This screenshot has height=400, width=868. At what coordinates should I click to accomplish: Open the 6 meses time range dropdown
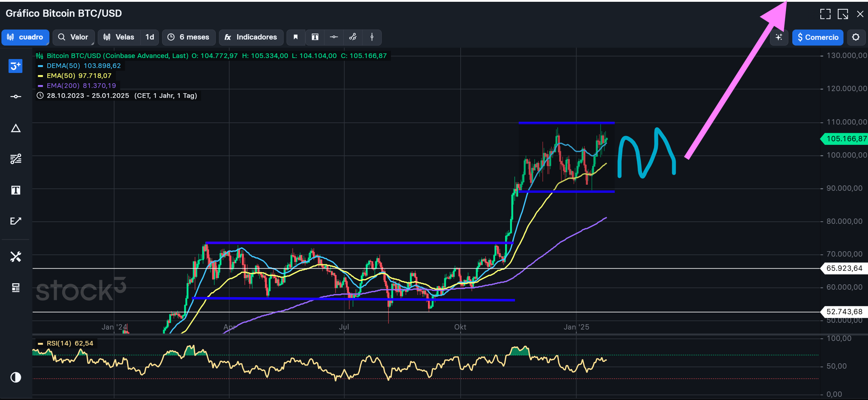coord(189,37)
